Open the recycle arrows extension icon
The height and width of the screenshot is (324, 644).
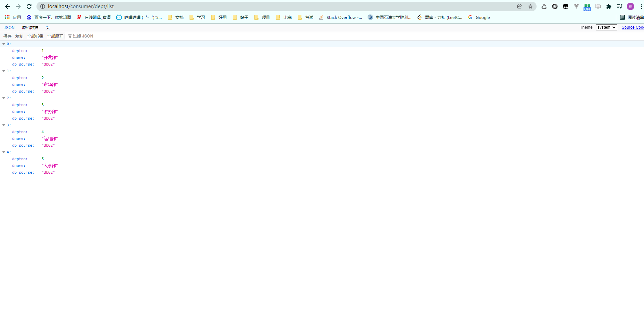[x=544, y=6]
